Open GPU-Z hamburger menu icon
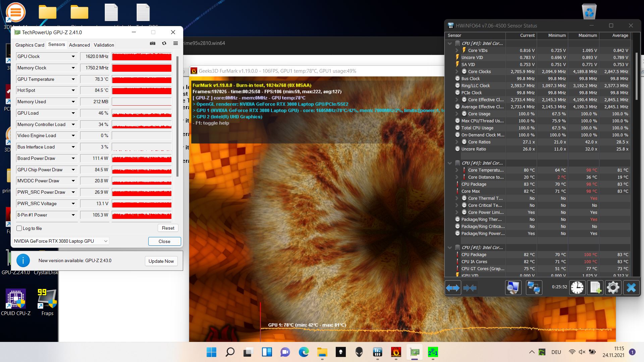 click(175, 43)
